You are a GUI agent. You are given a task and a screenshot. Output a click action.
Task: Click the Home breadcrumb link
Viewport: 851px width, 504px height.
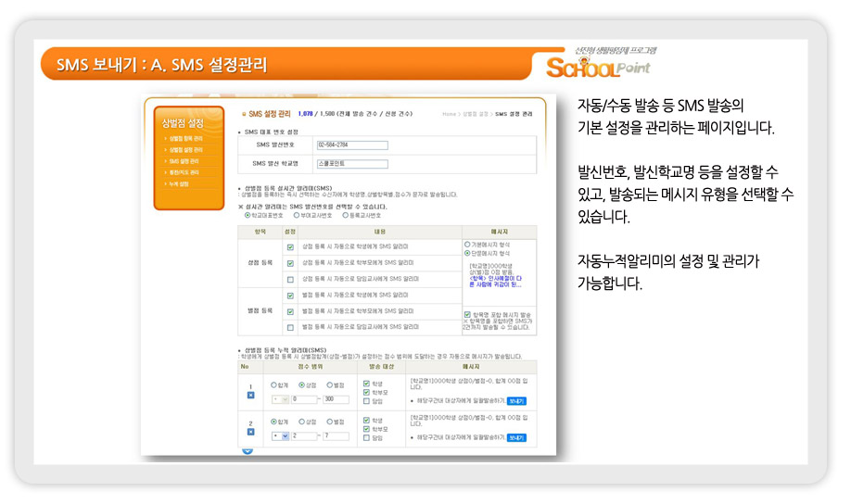click(x=450, y=113)
